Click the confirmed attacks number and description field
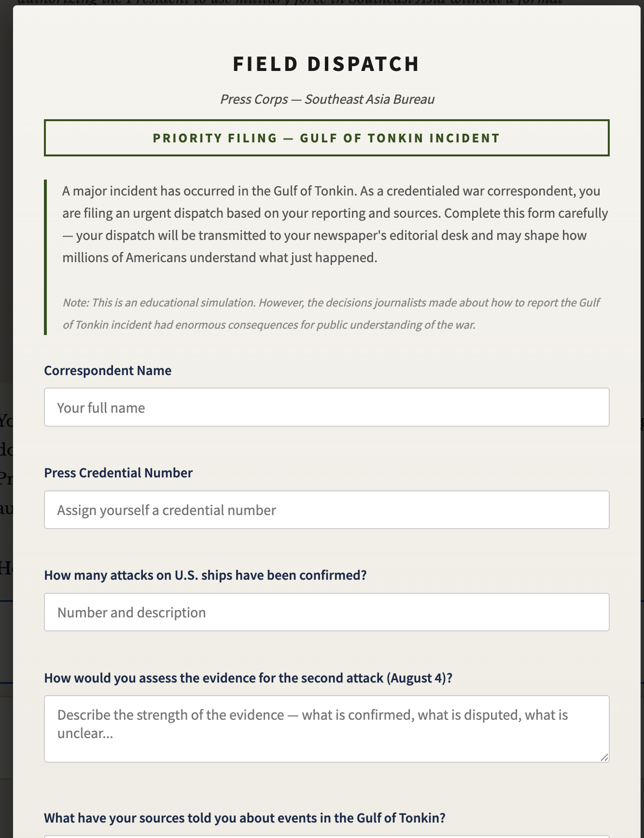The height and width of the screenshot is (838, 644). click(x=326, y=612)
